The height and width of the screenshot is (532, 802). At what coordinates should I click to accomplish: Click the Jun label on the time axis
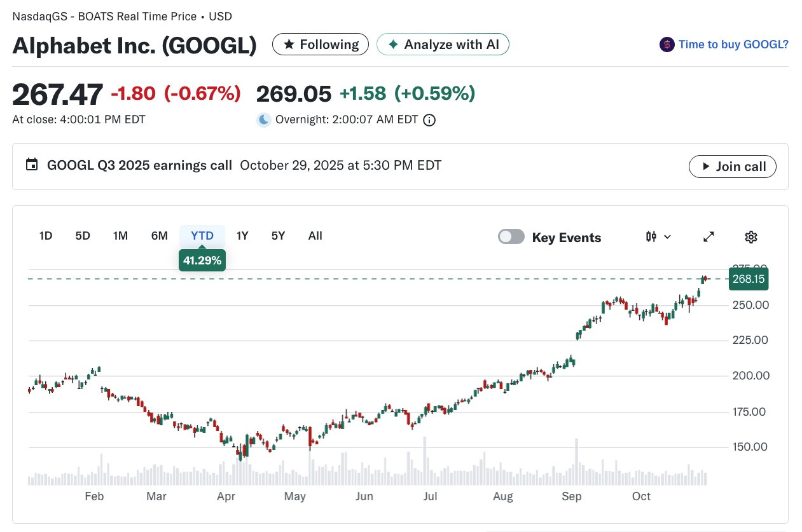(x=364, y=496)
